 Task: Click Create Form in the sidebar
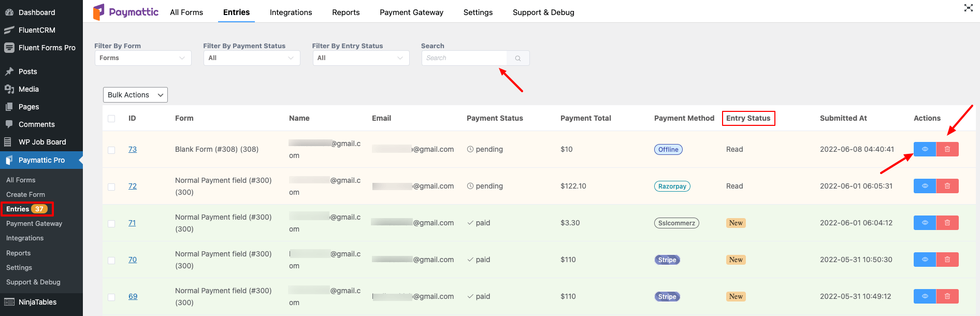click(26, 194)
